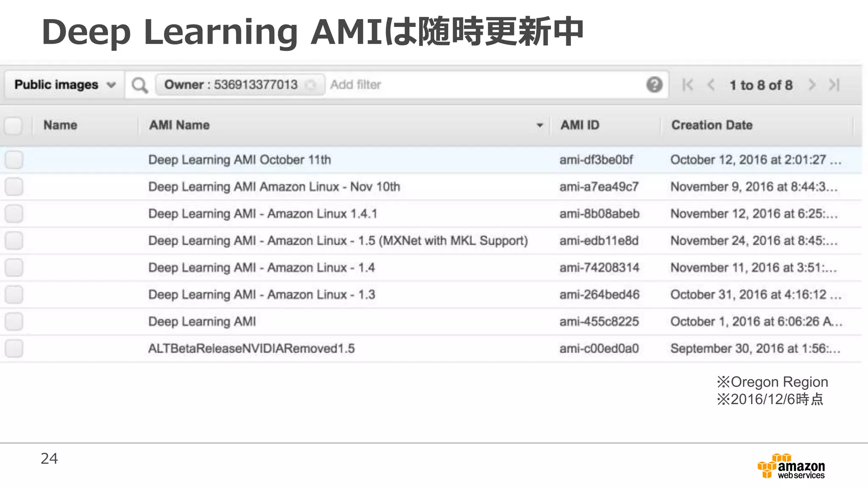The width and height of the screenshot is (868, 488).
Task: Toggle the select-all checkbox in header
Action: pos(13,126)
